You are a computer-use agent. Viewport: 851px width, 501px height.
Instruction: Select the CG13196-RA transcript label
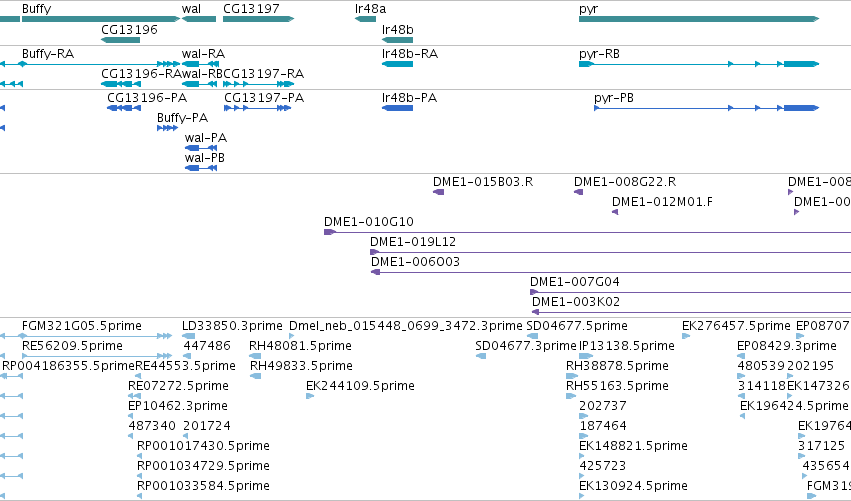(141, 74)
